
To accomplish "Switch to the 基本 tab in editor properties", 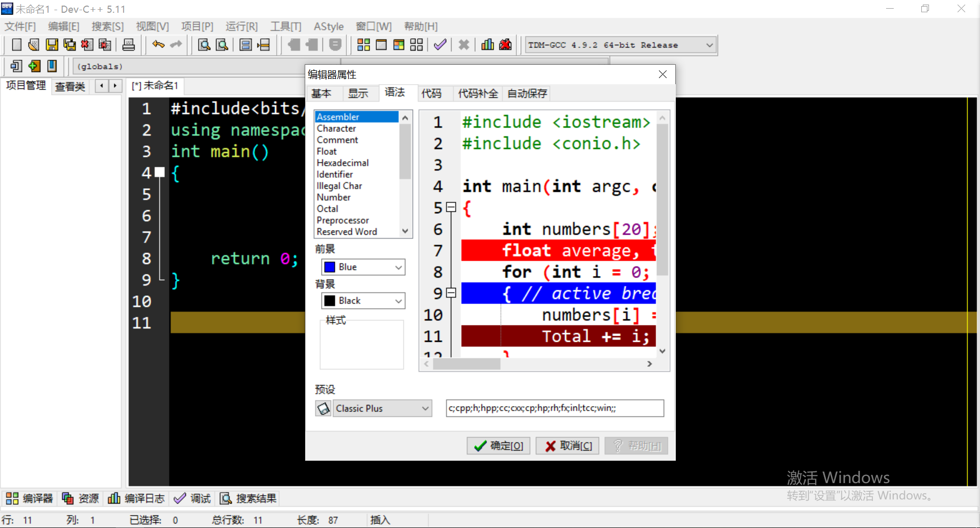I will coord(322,93).
